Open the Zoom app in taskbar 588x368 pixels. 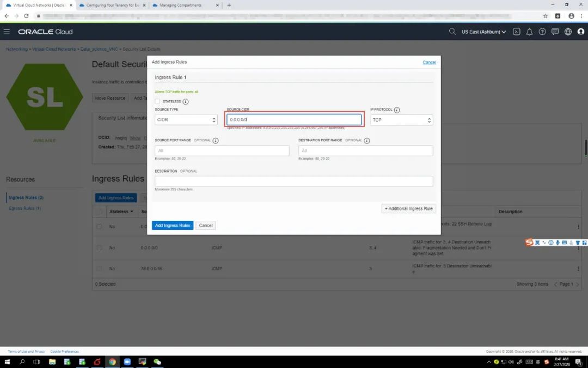pos(127,361)
